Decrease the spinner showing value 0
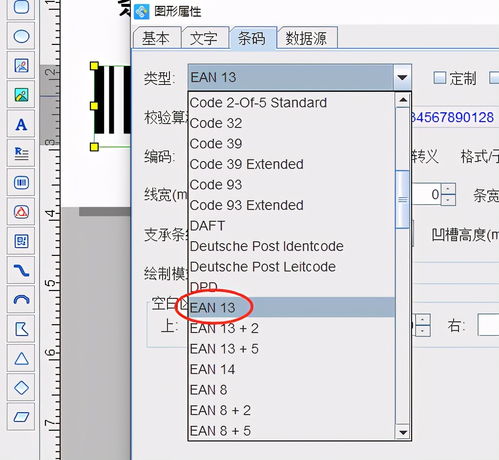 point(448,200)
